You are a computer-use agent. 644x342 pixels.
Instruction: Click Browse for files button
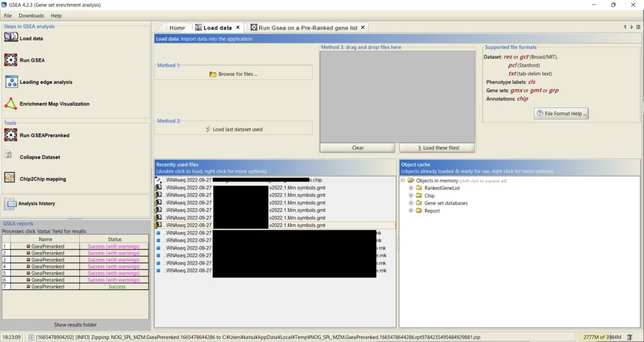click(234, 74)
